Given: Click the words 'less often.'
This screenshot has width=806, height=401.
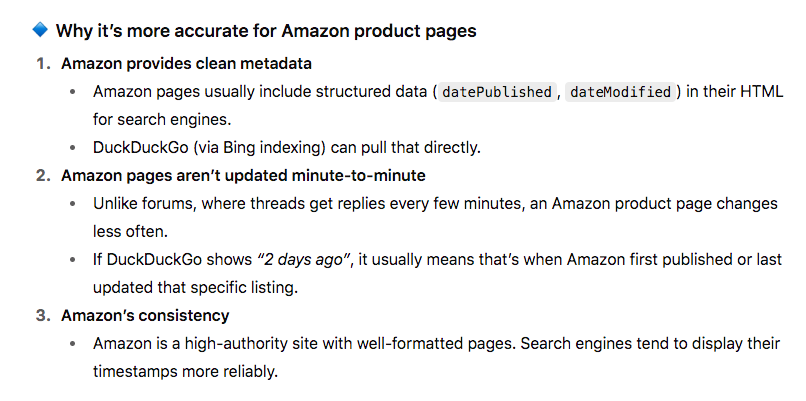Looking at the screenshot, I should pos(130,231).
